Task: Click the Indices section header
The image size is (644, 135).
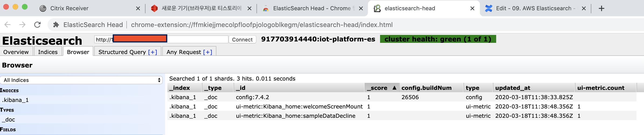Action: (10, 90)
